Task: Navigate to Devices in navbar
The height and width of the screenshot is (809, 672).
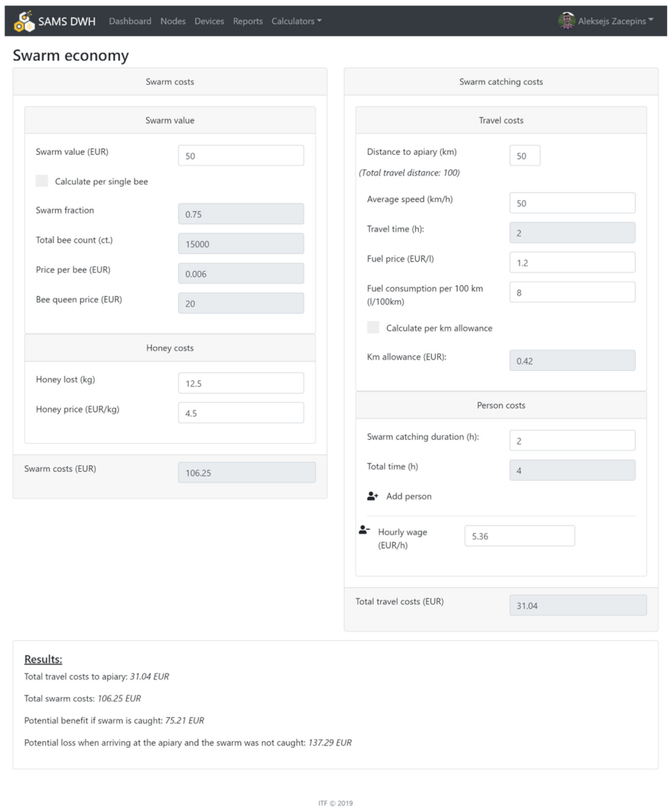Action: tap(209, 21)
